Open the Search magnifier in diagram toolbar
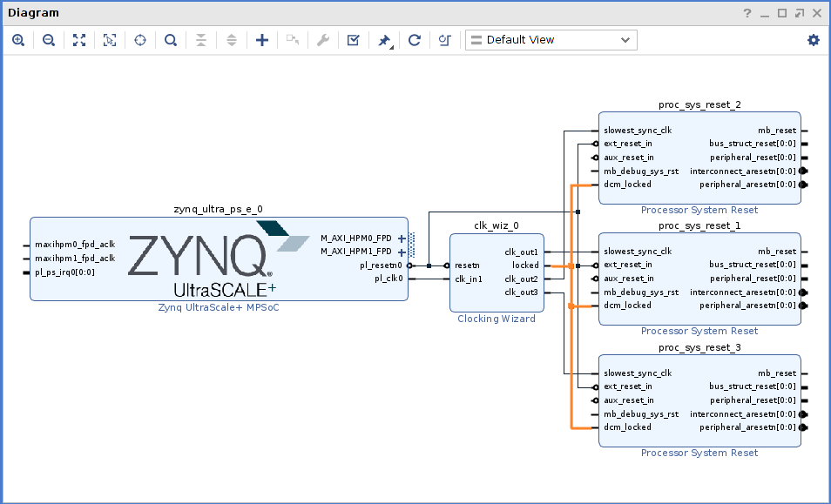Screen dimensions: 831x504 tap(171, 40)
